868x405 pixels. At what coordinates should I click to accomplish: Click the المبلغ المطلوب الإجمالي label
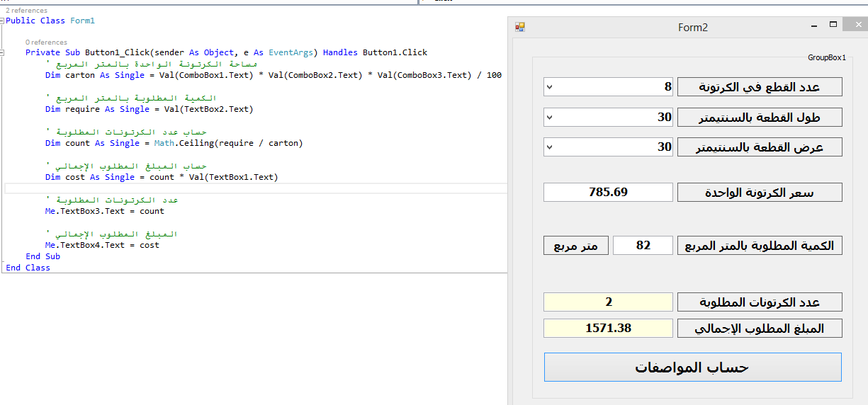coord(760,328)
